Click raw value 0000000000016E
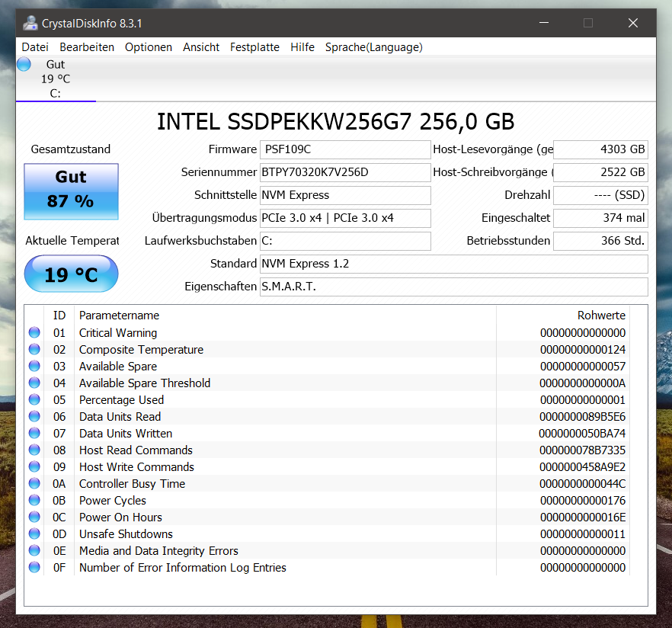Image resolution: width=672 pixels, height=628 pixels. [x=582, y=517]
